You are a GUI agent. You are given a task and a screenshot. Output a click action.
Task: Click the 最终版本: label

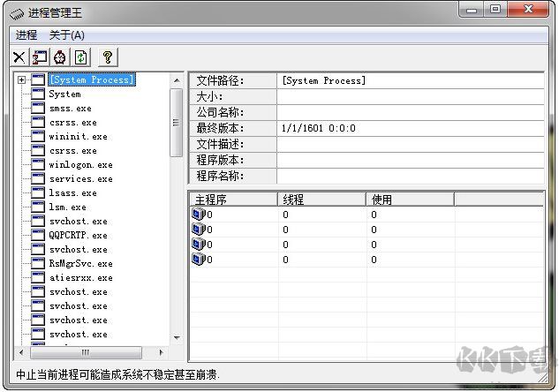click(x=220, y=128)
